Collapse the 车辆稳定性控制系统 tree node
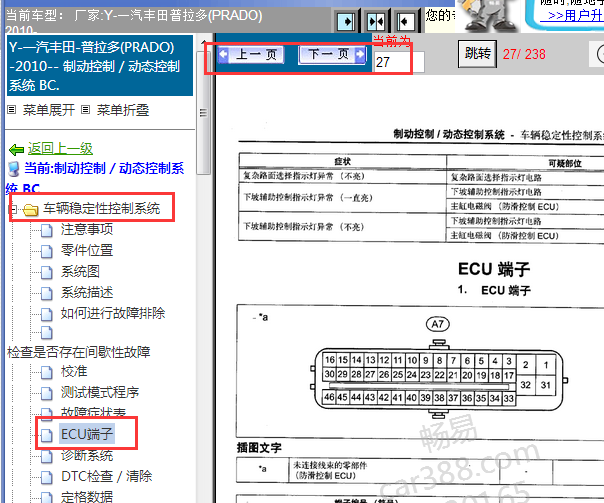 coord(13,209)
